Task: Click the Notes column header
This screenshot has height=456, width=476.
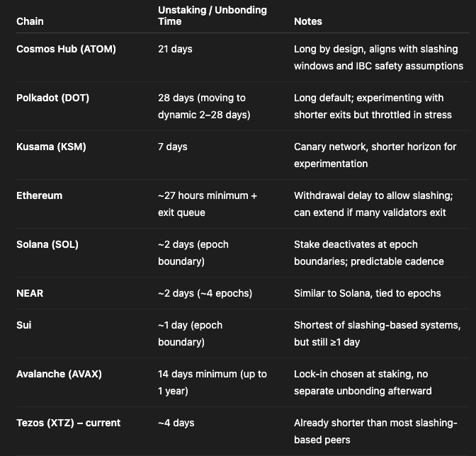Action: [x=308, y=21]
